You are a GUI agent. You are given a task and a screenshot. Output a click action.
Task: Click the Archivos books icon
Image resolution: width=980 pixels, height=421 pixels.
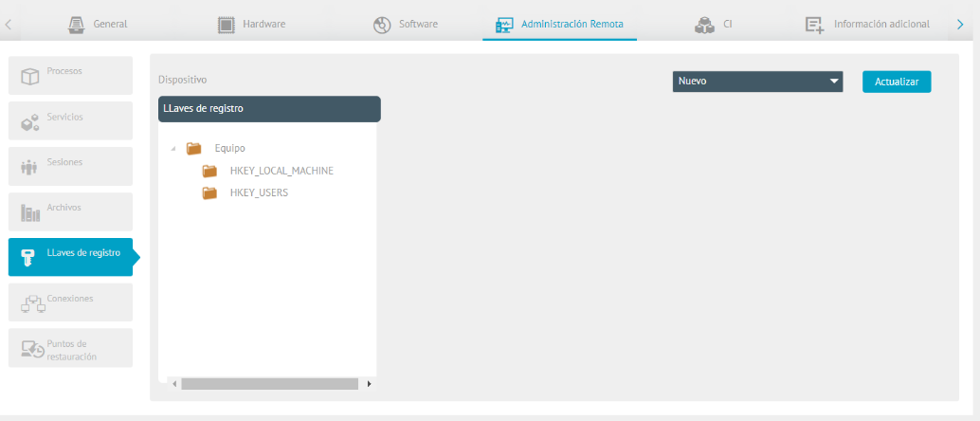[x=30, y=213]
